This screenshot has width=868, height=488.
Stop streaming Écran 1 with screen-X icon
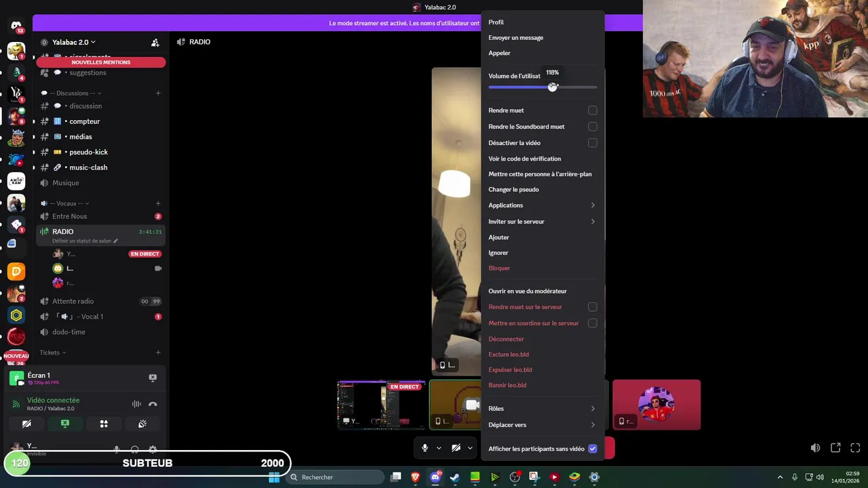pos(153,378)
